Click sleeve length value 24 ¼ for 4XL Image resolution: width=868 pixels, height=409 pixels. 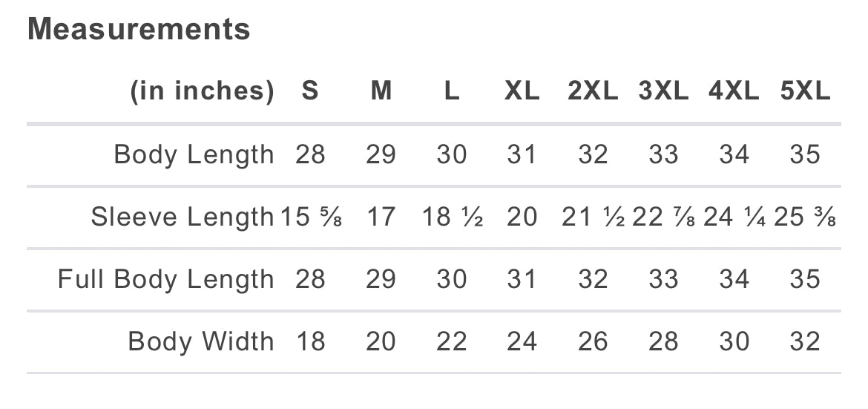[734, 217]
